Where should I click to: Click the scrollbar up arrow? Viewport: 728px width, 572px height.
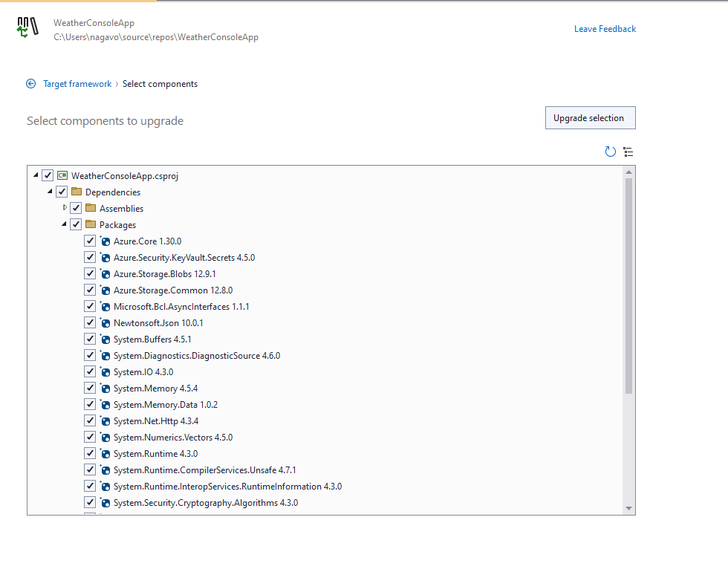(x=628, y=172)
